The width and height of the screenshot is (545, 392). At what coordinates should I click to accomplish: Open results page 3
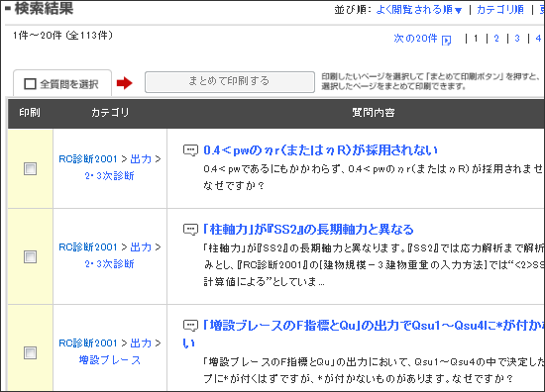point(517,39)
